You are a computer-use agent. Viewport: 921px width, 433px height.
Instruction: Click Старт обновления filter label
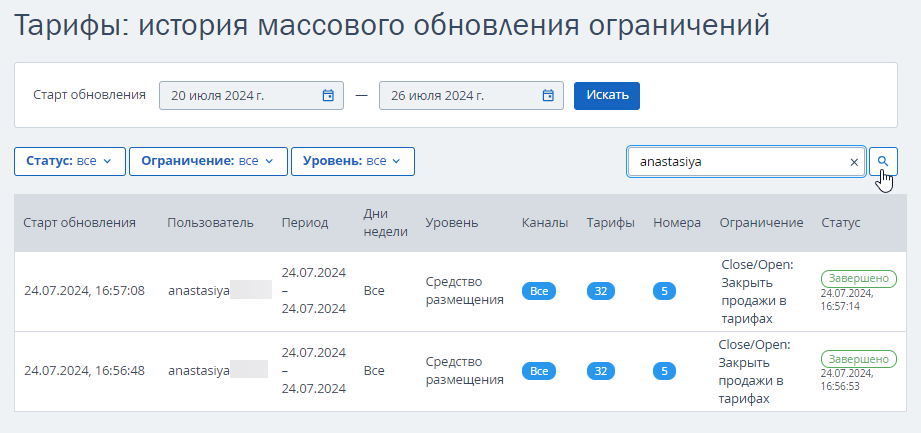click(89, 95)
